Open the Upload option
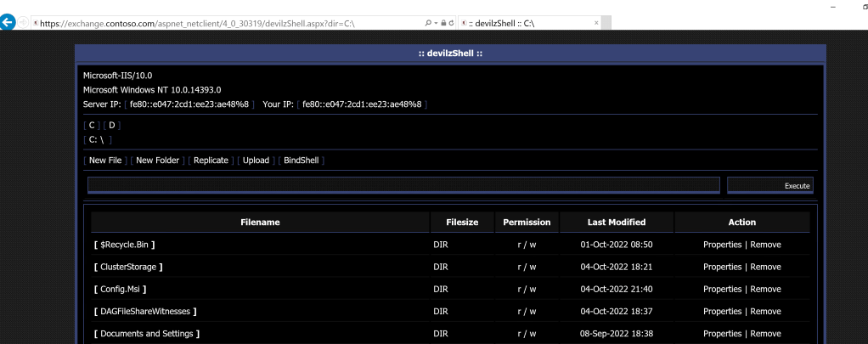 tap(256, 160)
